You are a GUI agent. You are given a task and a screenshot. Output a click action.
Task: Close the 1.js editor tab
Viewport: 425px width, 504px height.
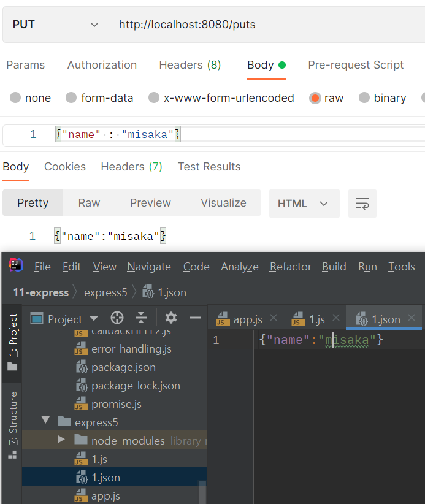click(x=336, y=318)
